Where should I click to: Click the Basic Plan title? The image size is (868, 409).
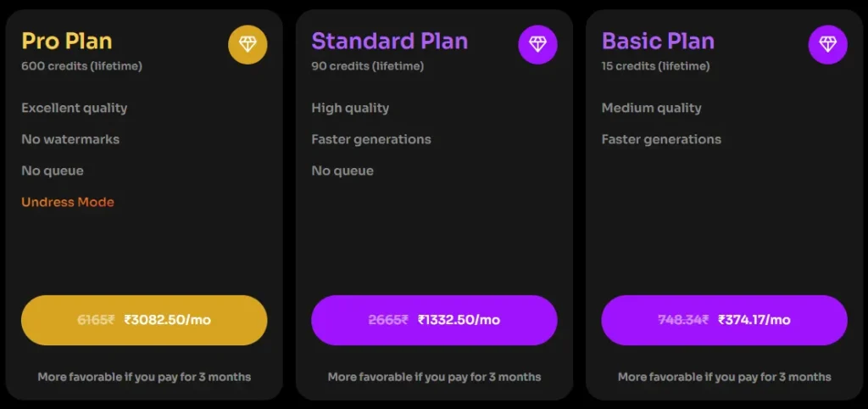(658, 41)
